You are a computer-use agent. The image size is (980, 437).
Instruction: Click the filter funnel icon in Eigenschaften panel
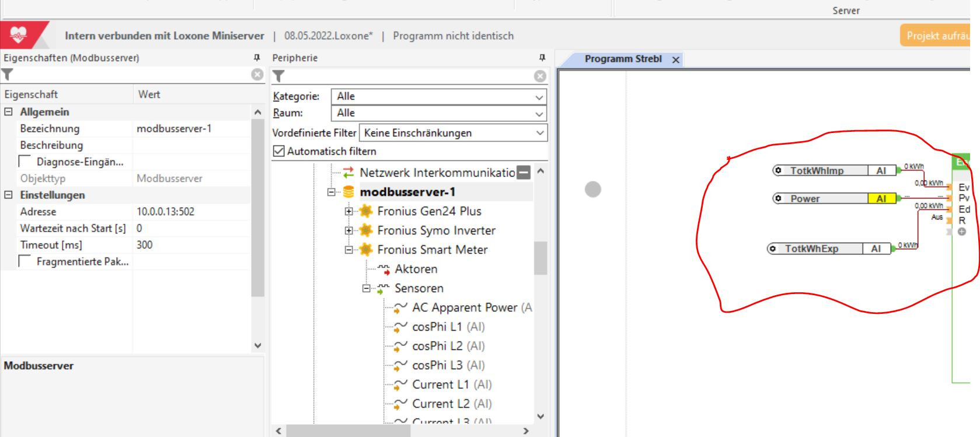coord(7,75)
